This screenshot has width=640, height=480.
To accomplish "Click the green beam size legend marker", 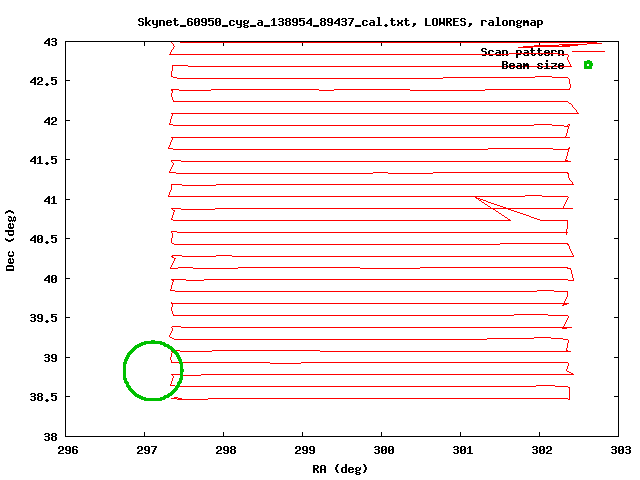I will [588, 65].
